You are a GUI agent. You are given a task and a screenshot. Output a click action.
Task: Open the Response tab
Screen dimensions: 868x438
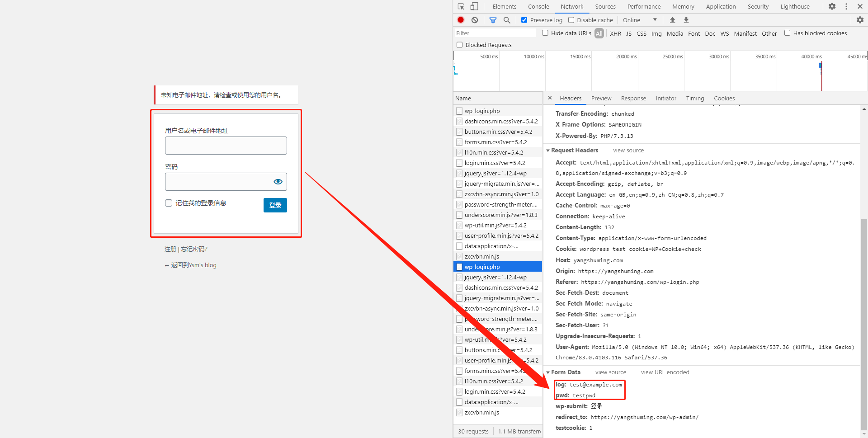(x=633, y=98)
